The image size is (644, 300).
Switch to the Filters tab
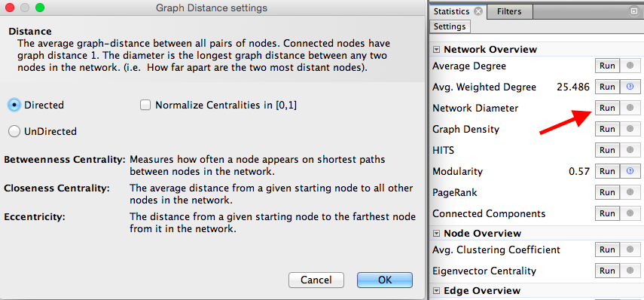(509, 11)
